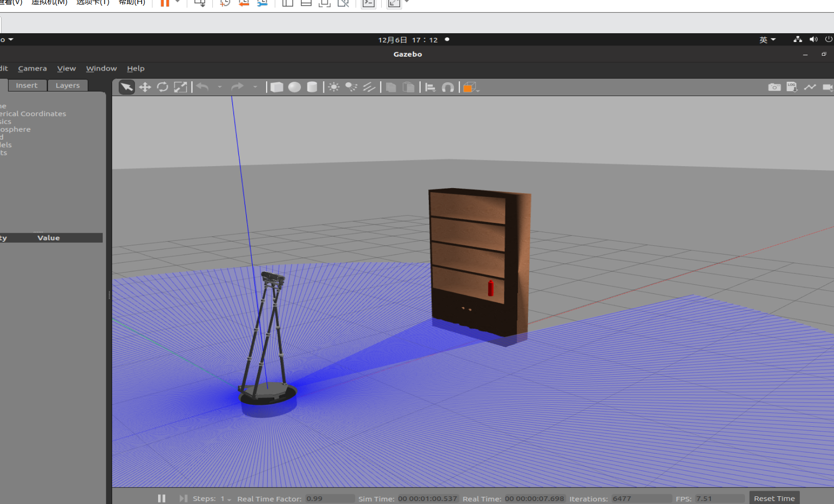Click the FPS value field

720,498
